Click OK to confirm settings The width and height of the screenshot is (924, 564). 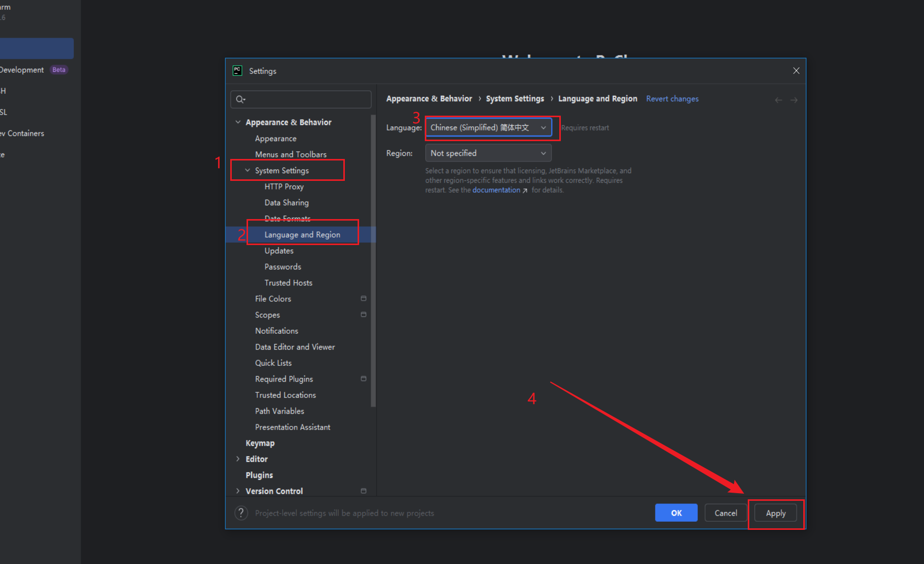(676, 513)
